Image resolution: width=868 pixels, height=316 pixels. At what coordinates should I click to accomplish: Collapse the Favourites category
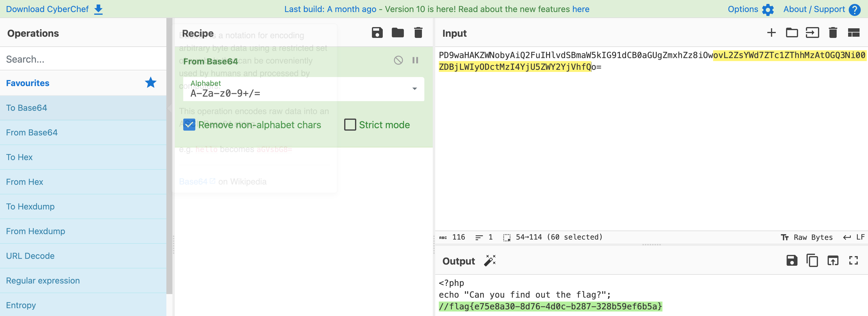(83, 83)
